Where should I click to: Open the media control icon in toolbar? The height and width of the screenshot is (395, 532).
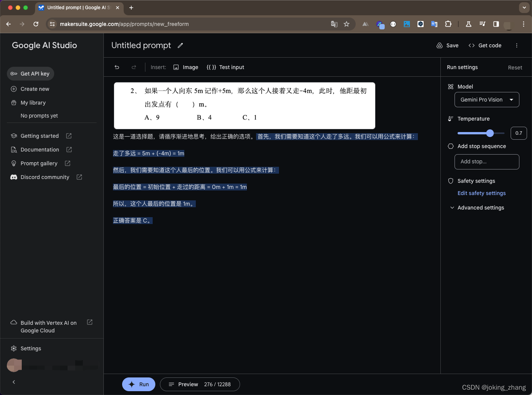point(482,24)
